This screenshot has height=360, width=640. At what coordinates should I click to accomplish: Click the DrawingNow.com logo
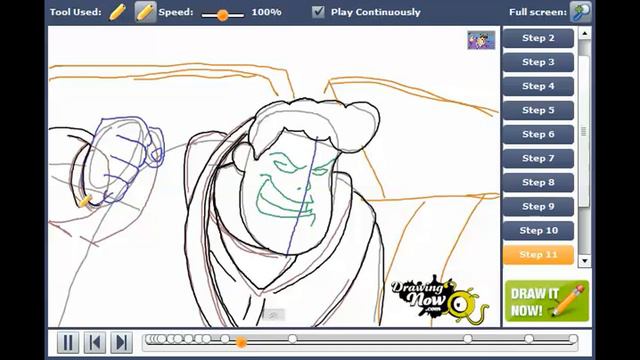[x=439, y=300]
